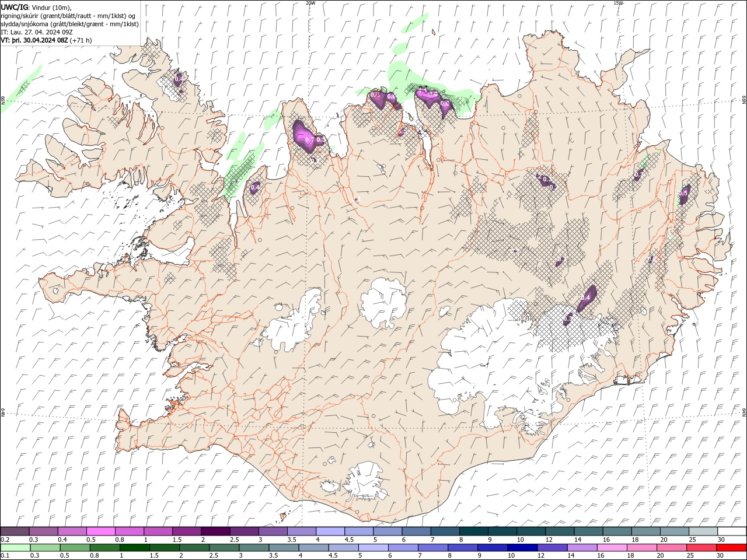Choose the 4.5 swatch in the rain legend

click(343, 548)
